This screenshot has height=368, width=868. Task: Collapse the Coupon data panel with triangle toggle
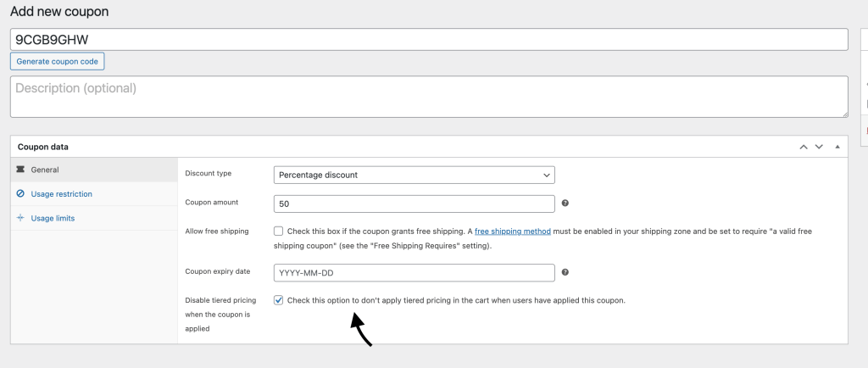(x=837, y=147)
